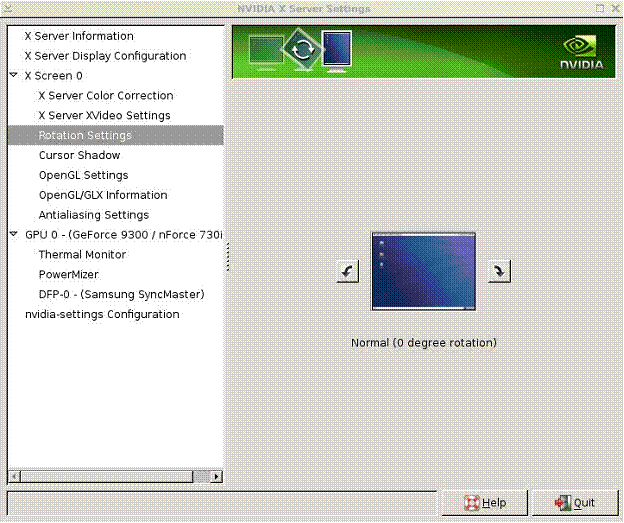Open X Server Color Correction
The width and height of the screenshot is (624, 523).
click(x=106, y=96)
